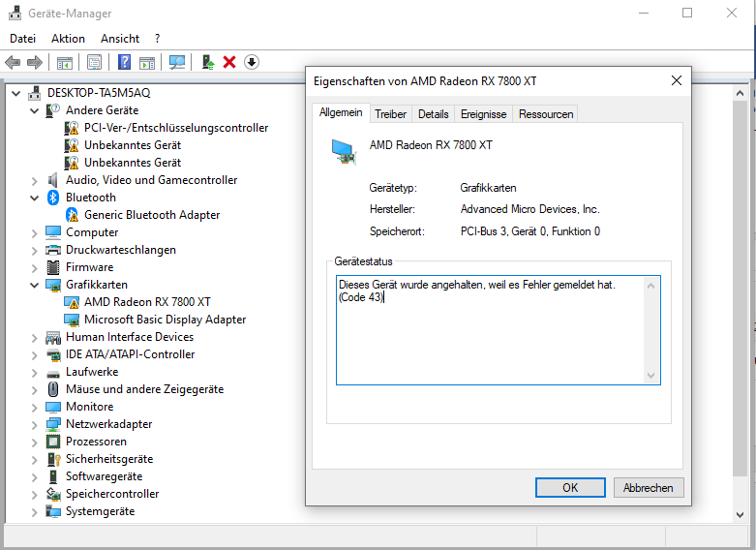Open the Aktion menu
The width and height of the screenshot is (756, 550).
tap(68, 39)
